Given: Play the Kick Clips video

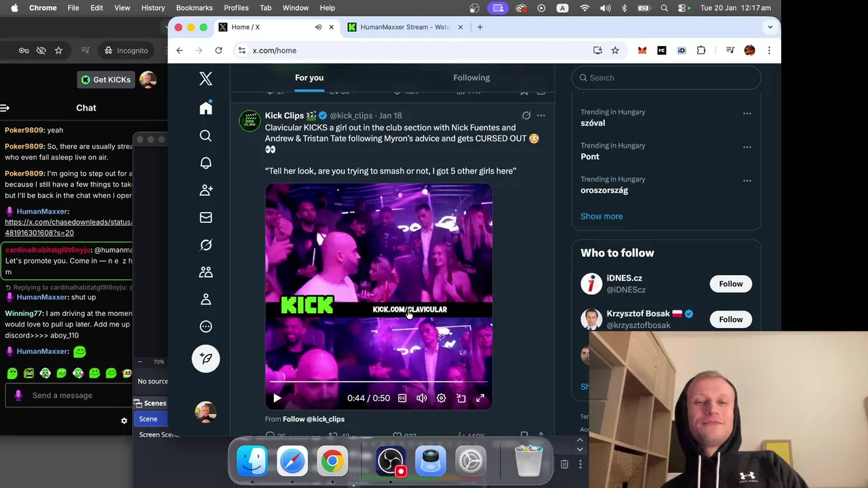Looking at the screenshot, I should [277, 398].
